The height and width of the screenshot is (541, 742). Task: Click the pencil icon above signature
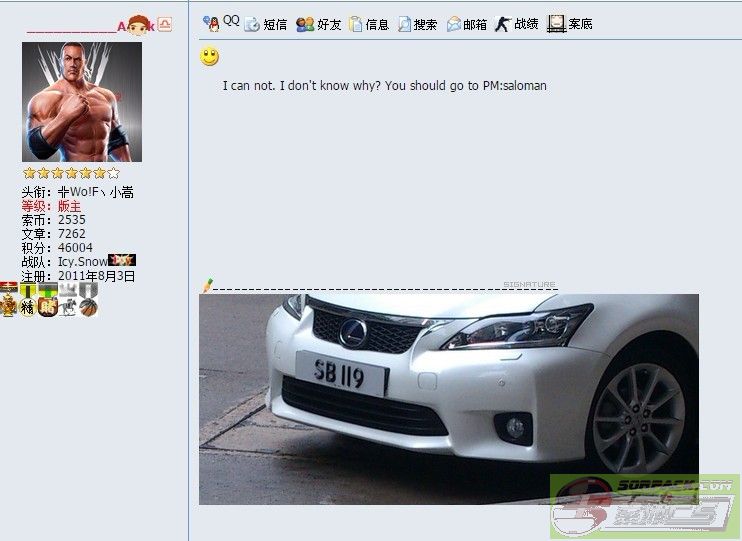click(207, 286)
